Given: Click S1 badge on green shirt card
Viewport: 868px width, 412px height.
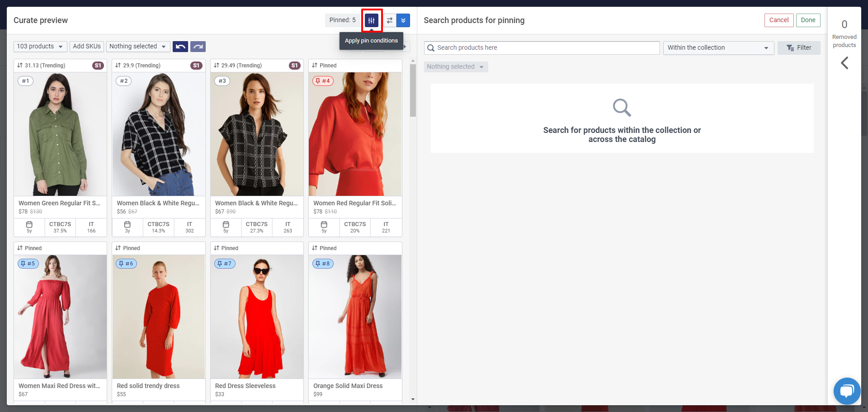Looking at the screenshot, I should (x=98, y=66).
